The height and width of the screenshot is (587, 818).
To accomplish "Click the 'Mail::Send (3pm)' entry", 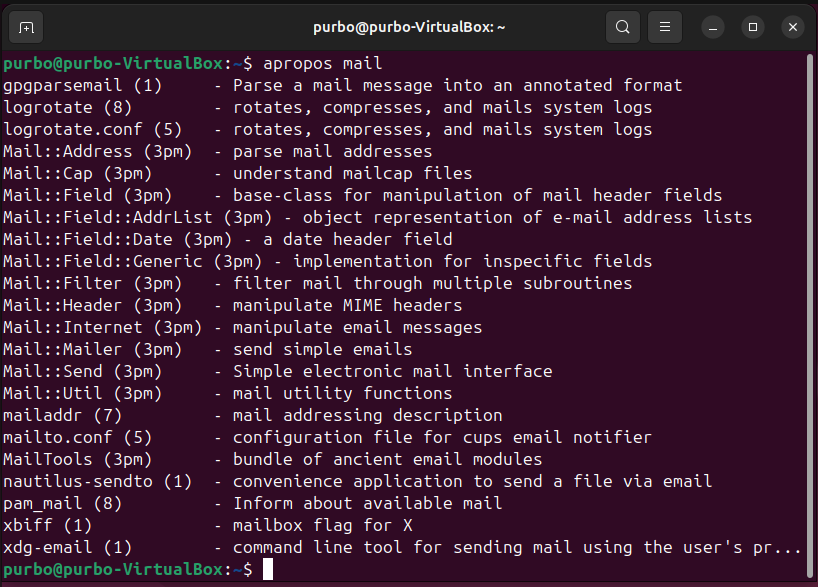I will 82,371.
